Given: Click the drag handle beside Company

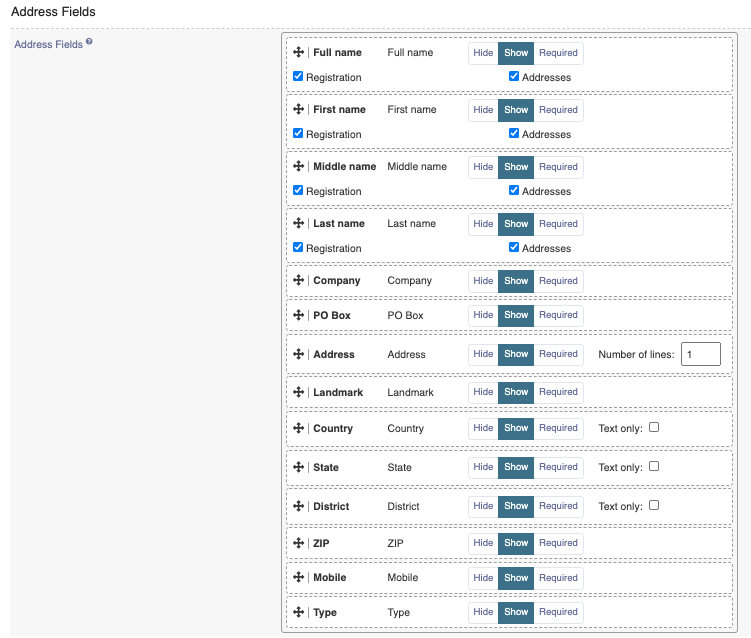Looking at the screenshot, I should click(x=298, y=281).
